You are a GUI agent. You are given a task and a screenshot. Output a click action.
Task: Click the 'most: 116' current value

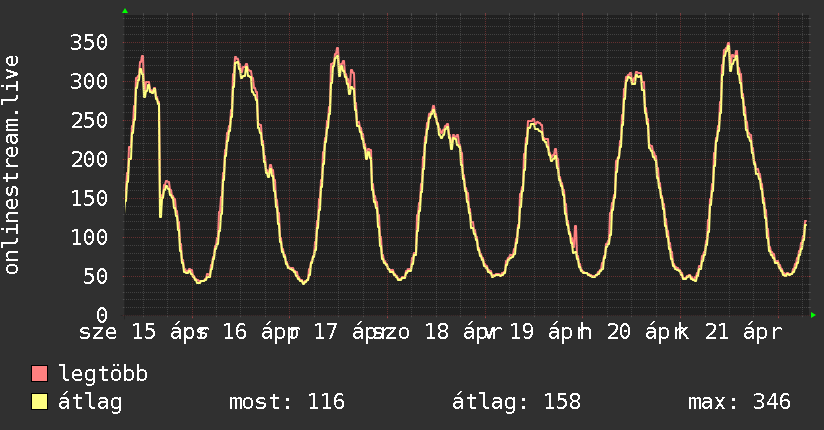pos(286,402)
